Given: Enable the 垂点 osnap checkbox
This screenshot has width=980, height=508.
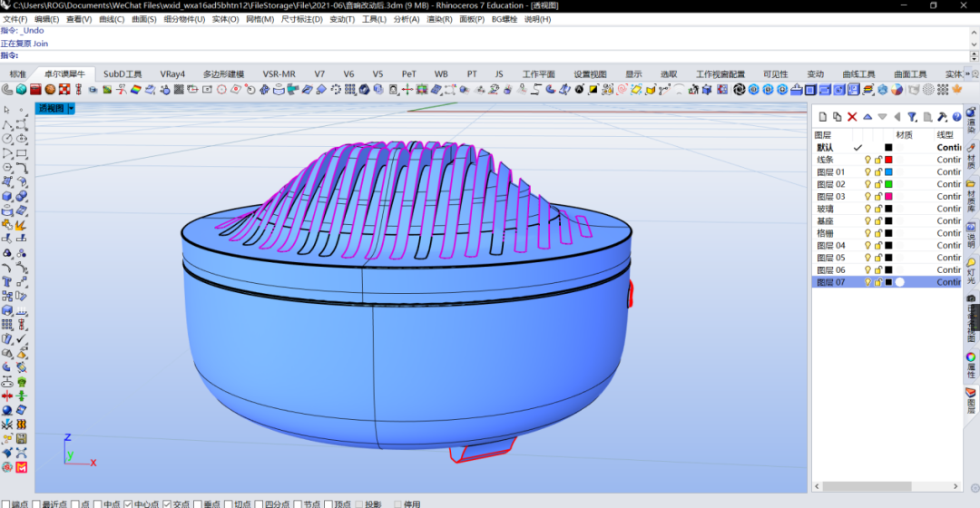Looking at the screenshot, I should 198,503.
